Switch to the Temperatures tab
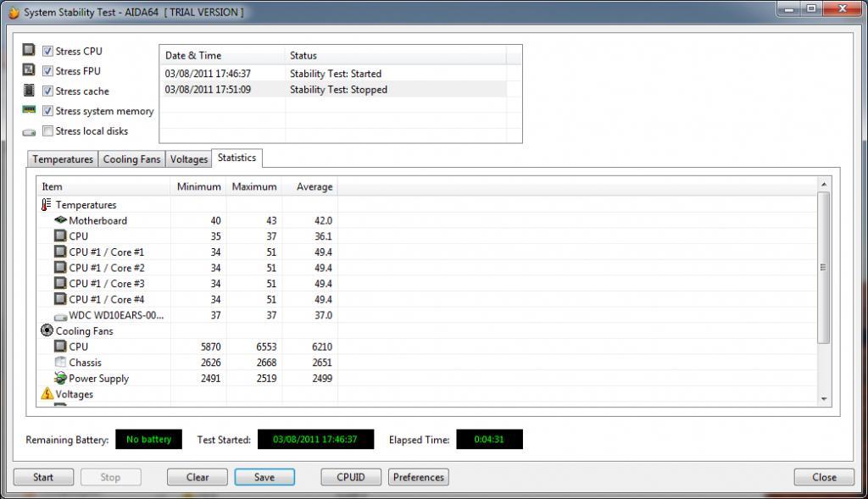This screenshot has height=499, width=868. pos(63,159)
